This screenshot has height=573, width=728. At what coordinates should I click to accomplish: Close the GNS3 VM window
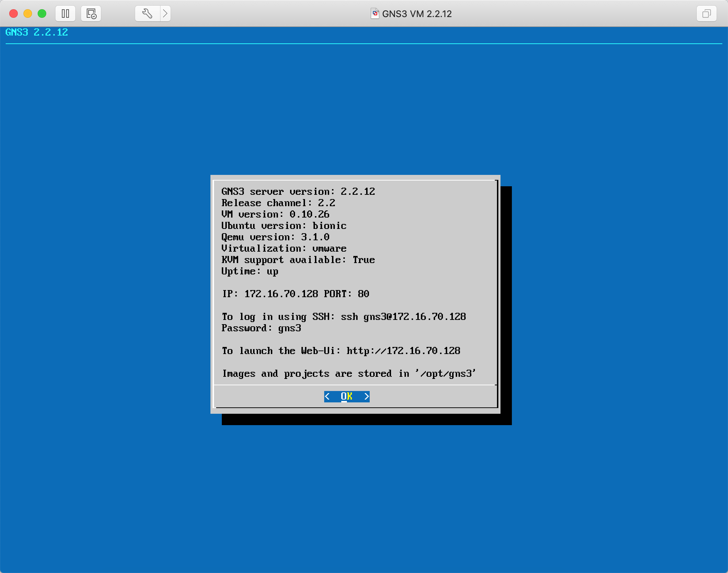tap(14, 14)
